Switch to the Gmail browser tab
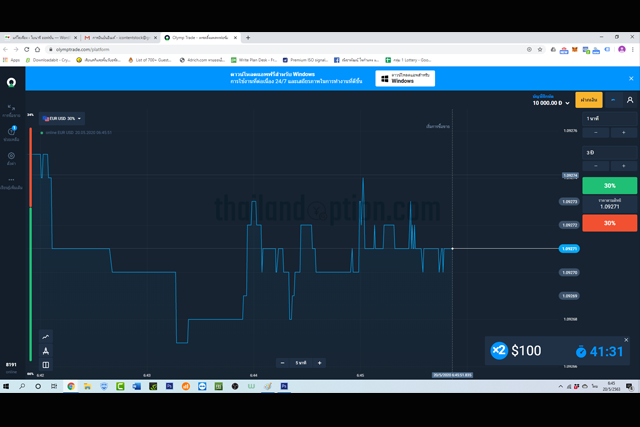This screenshot has height=427, width=640. point(120,38)
